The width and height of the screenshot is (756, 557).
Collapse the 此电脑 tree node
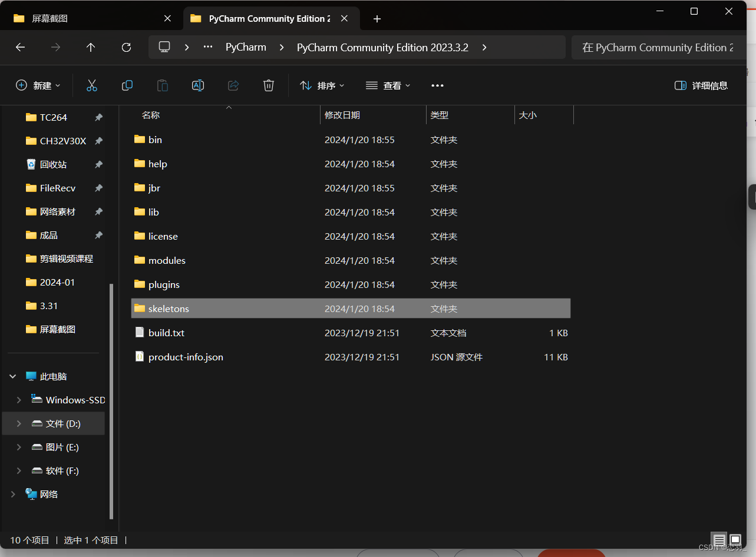(x=13, y=376)
